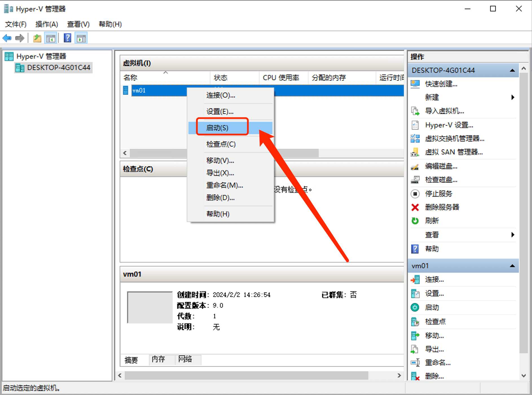Switch to the 内存 tab

tap(158, 359)
